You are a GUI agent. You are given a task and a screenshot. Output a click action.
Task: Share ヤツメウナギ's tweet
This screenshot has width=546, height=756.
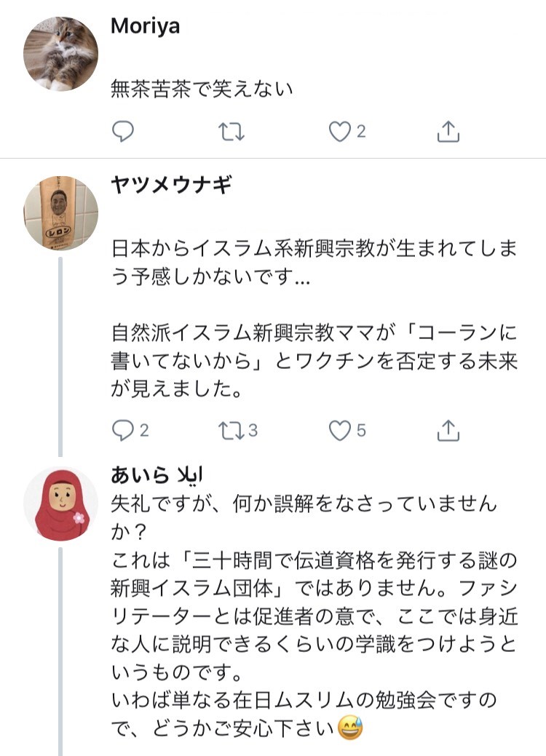coord(450,430)
